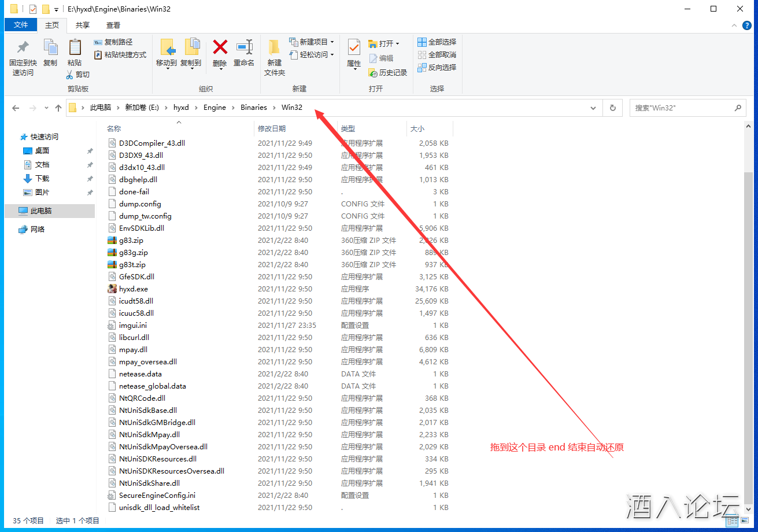Image resolution: width=758 pixels, height=532 pixels.
Task: Click the 重命名 rename icon
Action: (x=244, y=47)
